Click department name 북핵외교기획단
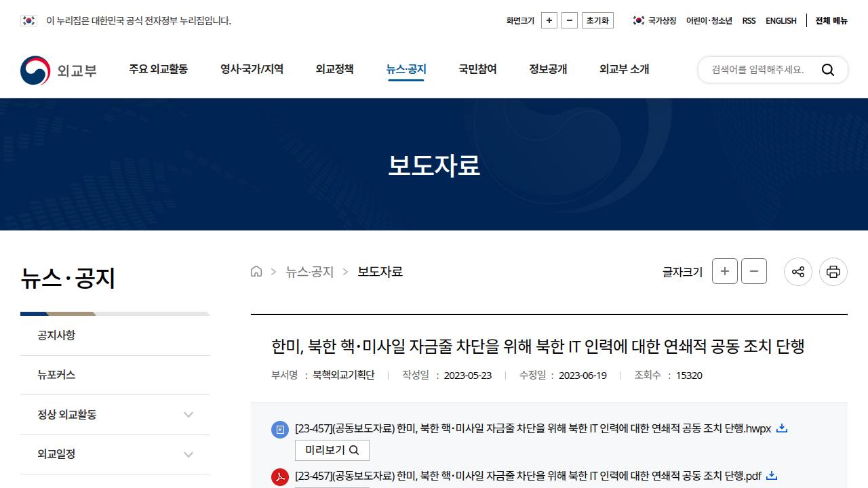The image size is (868, 488). coord(343,375)
